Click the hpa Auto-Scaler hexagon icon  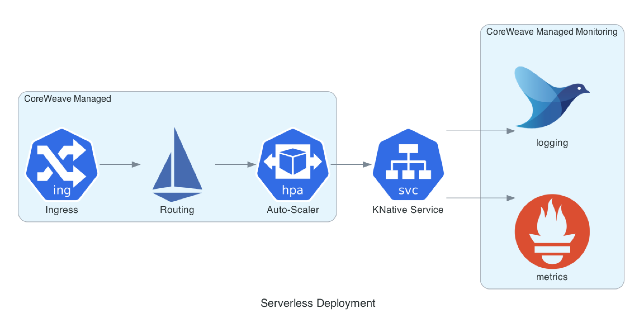293,165
